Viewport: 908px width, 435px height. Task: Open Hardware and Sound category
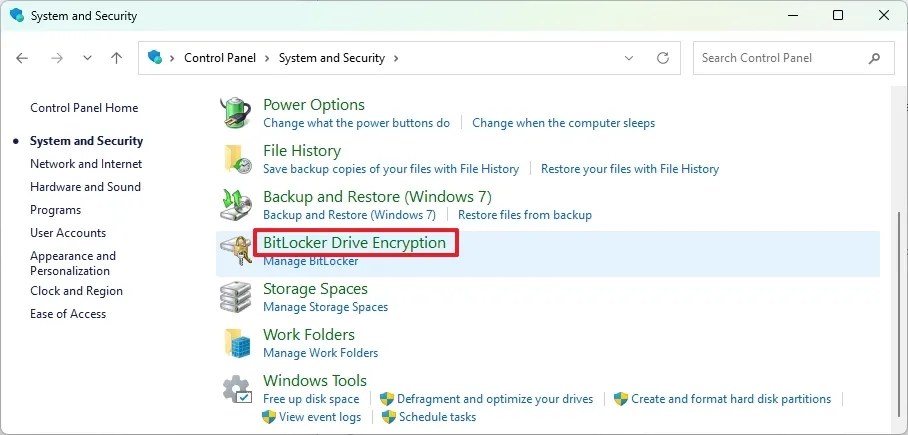click(85, 187)
